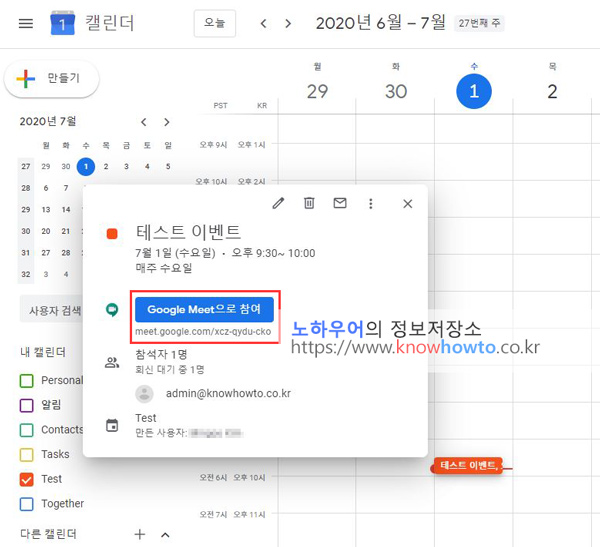Select July 1 in the mini calendar

[x=86, y=167]
